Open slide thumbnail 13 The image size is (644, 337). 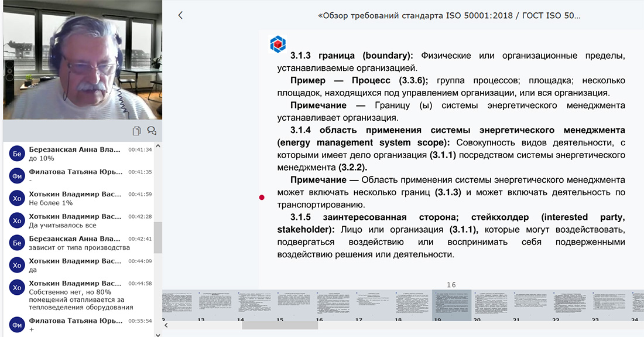(x=214, y=305)
